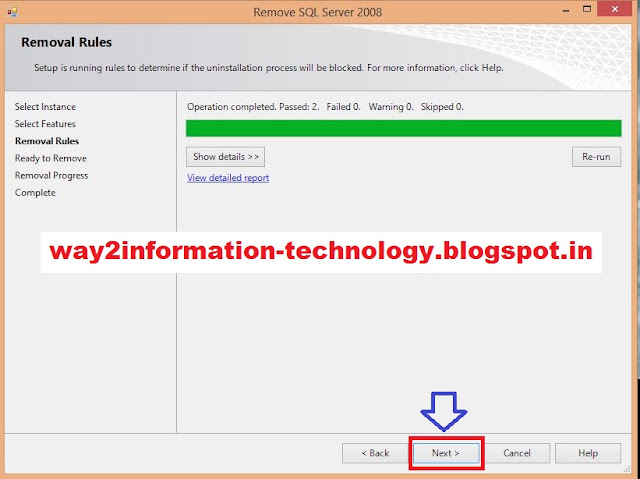Click the setup icon in title bar
640x479 pixels.
tap(12, 12)
